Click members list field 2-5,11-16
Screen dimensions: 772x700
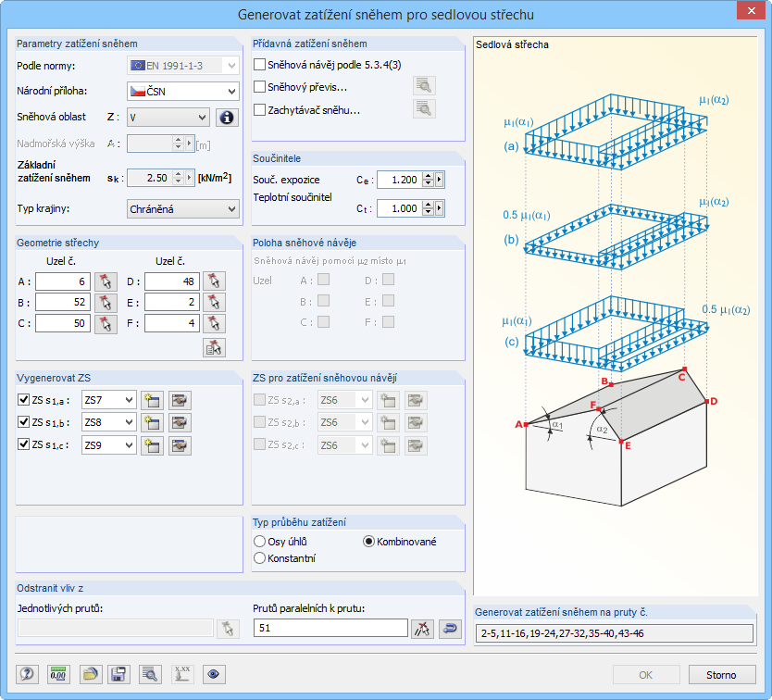(615, 633)
